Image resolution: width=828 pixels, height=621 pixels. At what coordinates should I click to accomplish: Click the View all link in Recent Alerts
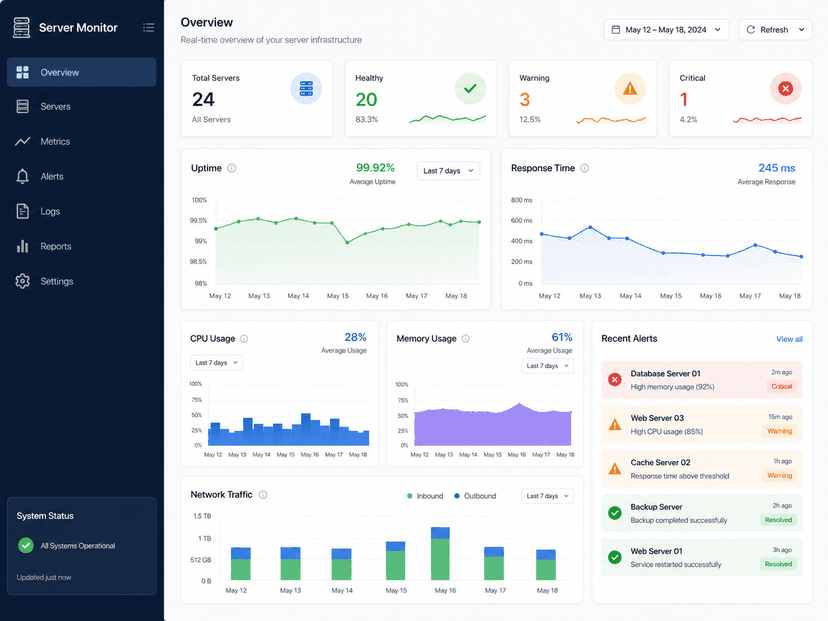(789, 339)
